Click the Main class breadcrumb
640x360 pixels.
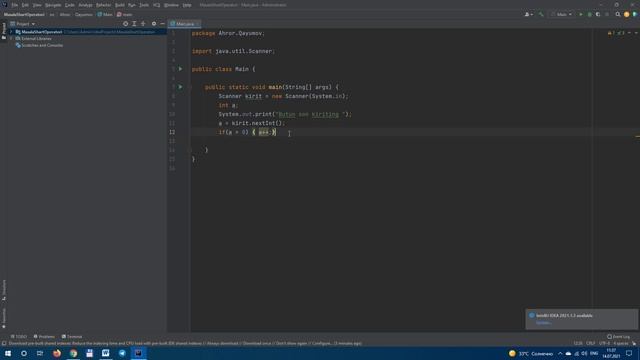pos(105,14)
